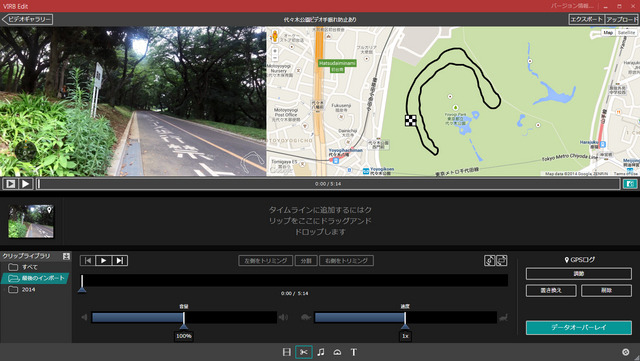
Task: Toggle the map panel with teal map icon
Action: (630, 184)
